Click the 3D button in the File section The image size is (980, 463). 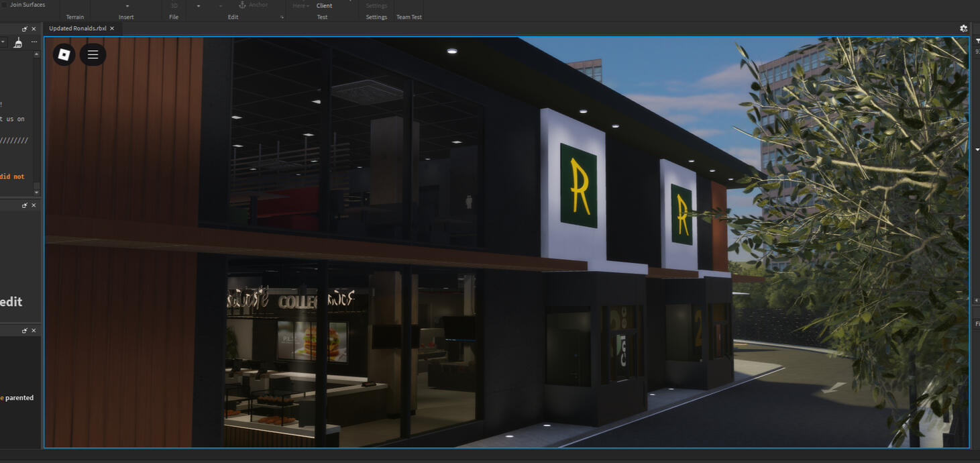(x=174, y=5)
